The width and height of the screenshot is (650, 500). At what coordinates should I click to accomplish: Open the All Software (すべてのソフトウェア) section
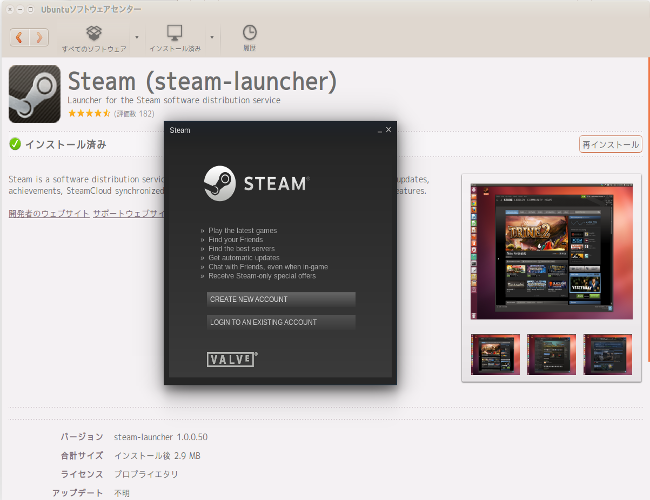(94, 39)
